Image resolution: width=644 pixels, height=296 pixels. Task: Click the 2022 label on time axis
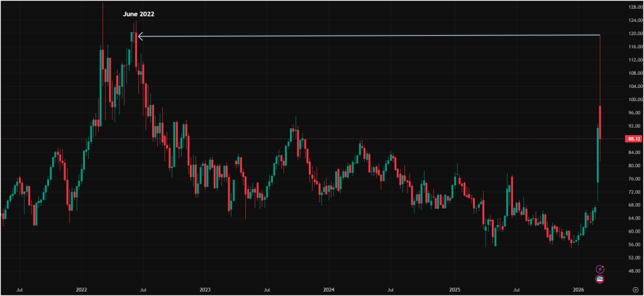pos(81,290)
